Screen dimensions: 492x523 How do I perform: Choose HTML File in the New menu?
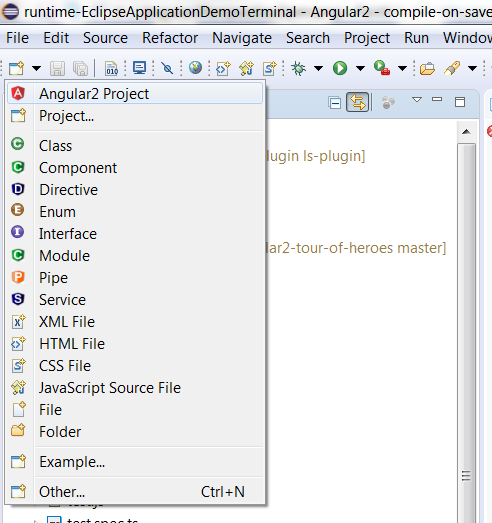coord(135,344)
